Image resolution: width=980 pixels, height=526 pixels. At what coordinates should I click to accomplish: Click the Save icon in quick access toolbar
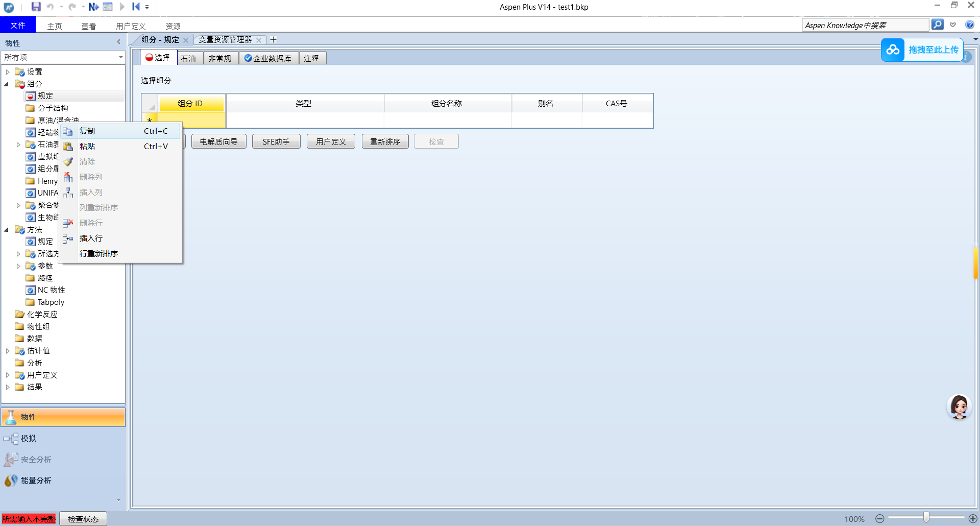(x=36, y=7)
